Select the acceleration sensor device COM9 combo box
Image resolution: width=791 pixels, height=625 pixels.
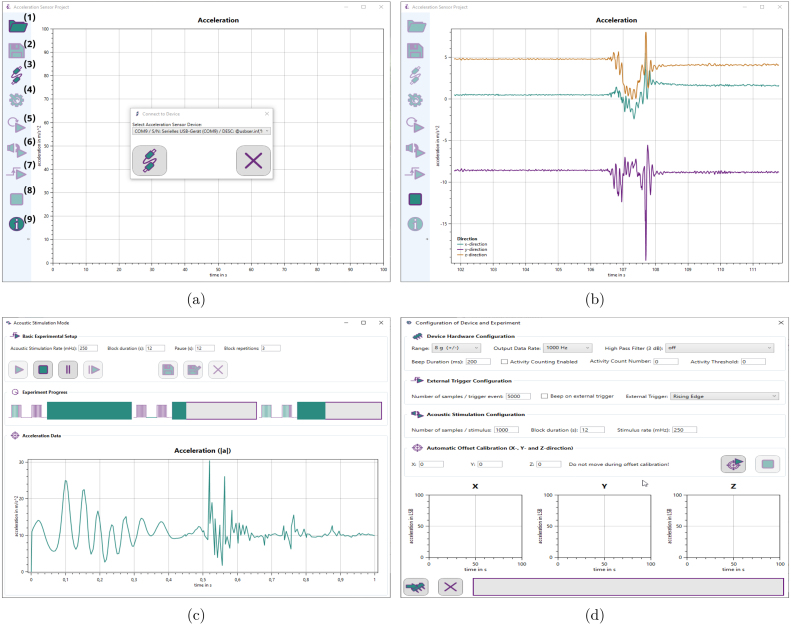pos(201,131)
